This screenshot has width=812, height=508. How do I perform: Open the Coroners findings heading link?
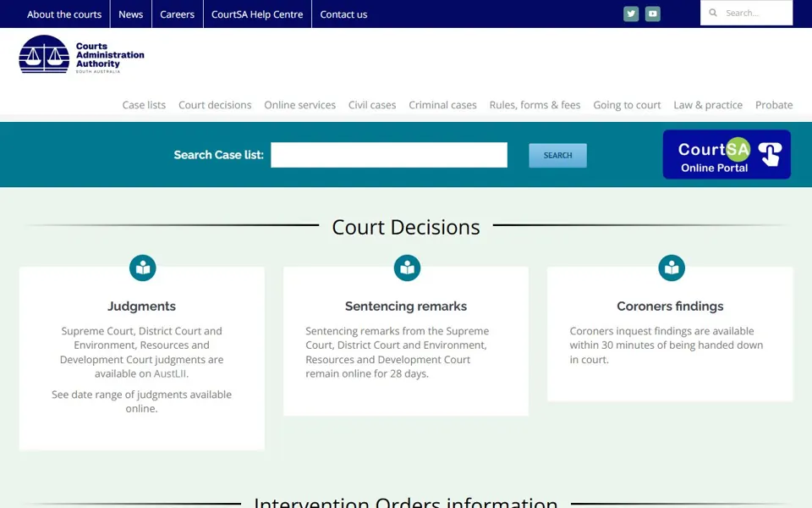click(670, 306)
